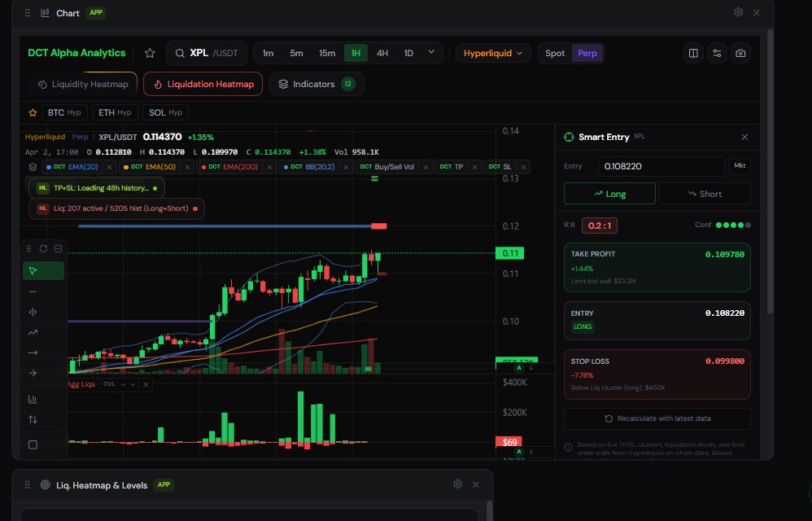
Task: Select the bar chart measure tool
Action: 33,399
